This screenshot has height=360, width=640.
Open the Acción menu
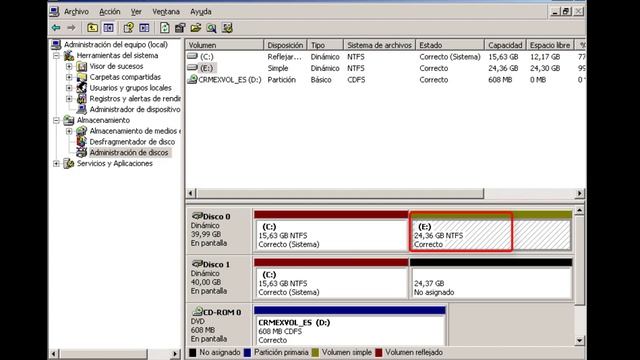110,12
